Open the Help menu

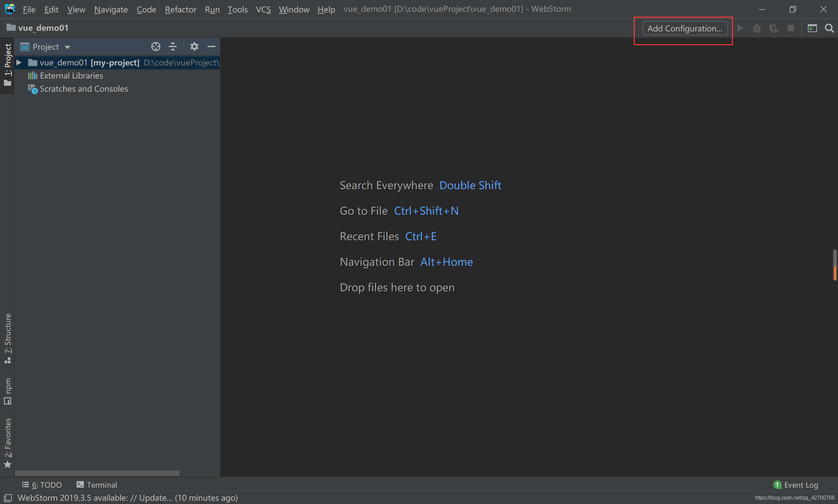(x=326, y=9)
